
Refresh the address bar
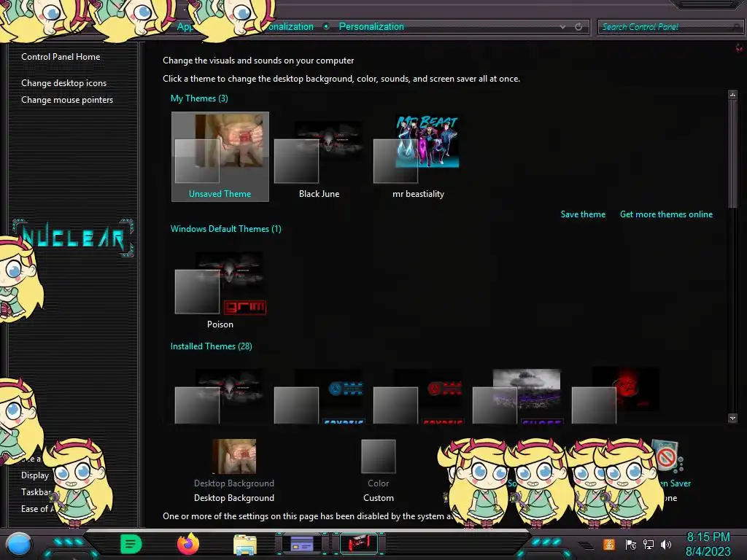[x=578, y=27]
